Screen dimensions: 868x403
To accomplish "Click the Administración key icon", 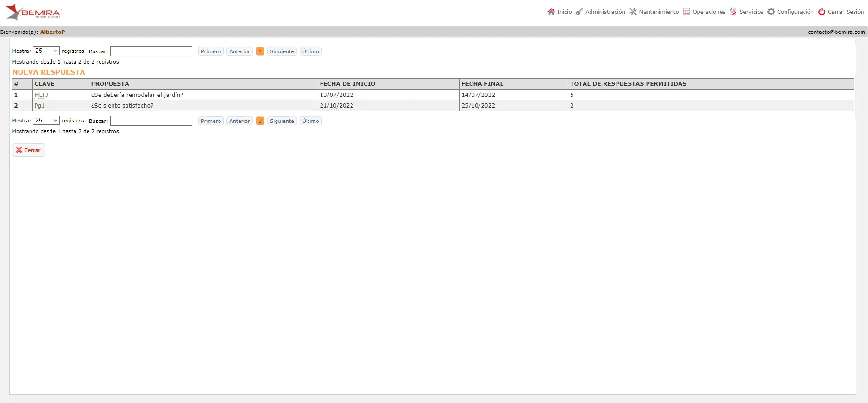I will pyautogui.click(x=579, y=12).
